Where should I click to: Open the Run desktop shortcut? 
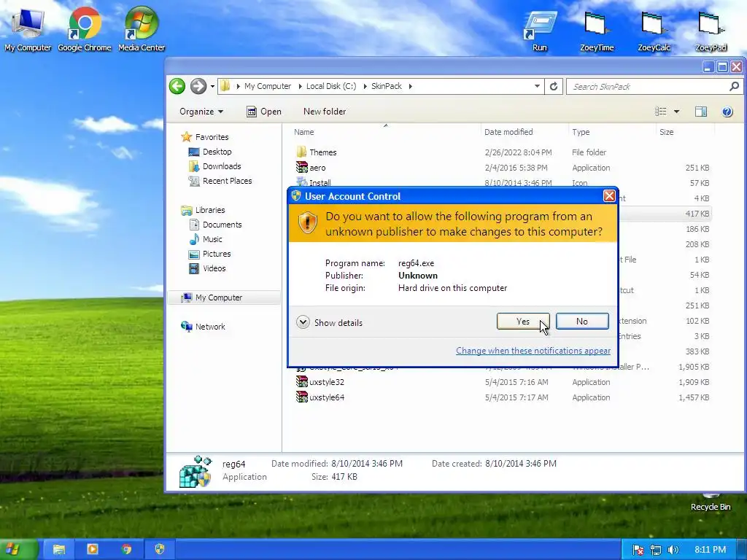[x=540, y=31]
